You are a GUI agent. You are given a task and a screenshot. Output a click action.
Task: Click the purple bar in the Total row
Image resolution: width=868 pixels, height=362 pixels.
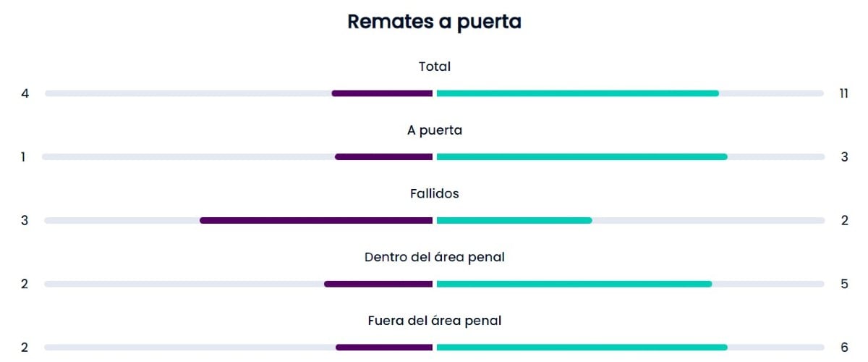coord(382,93)
